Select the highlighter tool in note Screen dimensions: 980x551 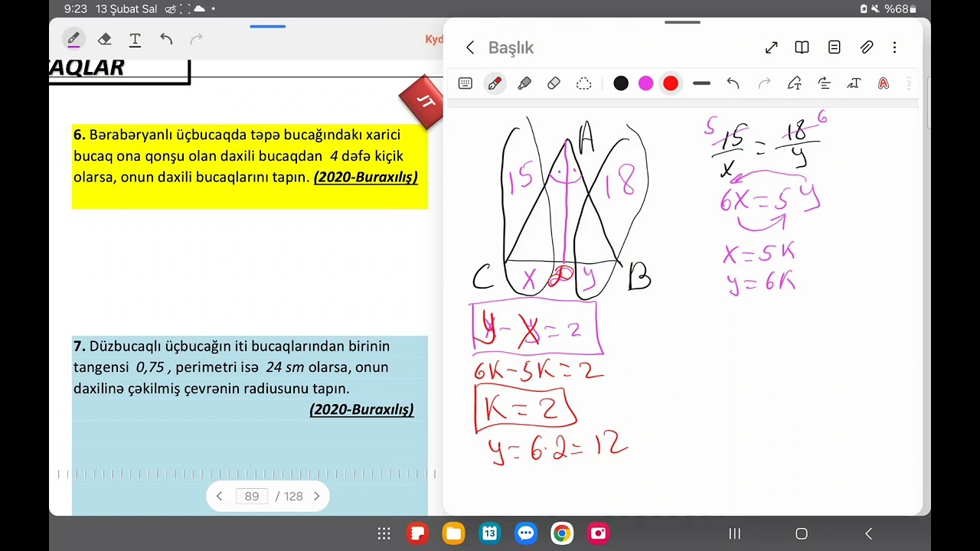[x=524, y=83]
